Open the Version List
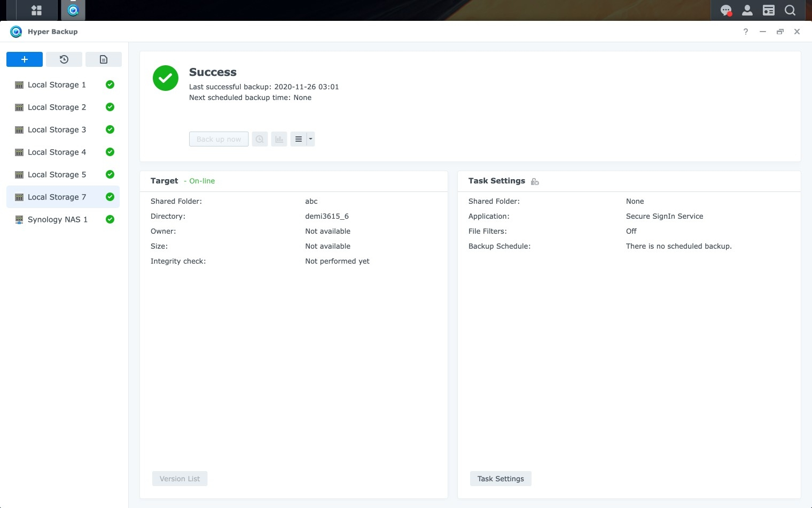This screenshot has height=508, width=812. point(179,478)
